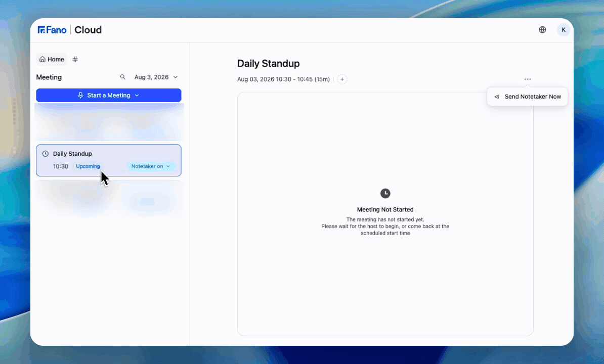Click the Upcoming status badge
The width and height of the screenshot is (604, 364).
point(88,166)
